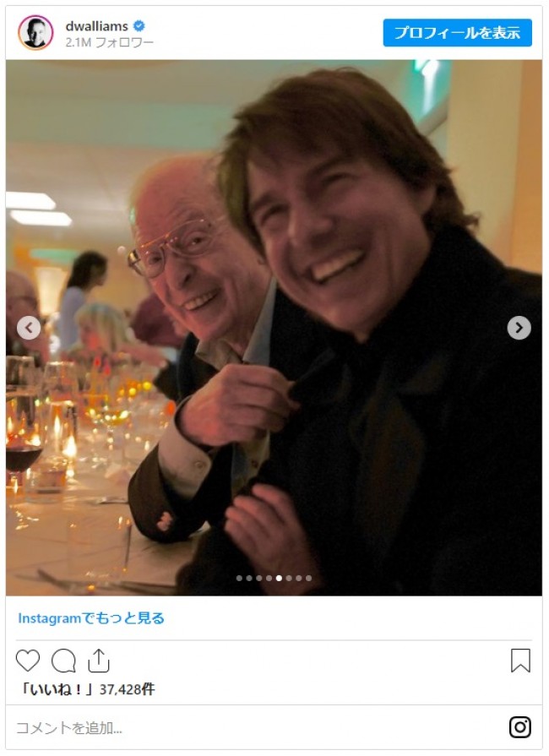Screen dimensions: 549x756
Task: Open the dwalliams profile avatar
Action: [35, 33]
